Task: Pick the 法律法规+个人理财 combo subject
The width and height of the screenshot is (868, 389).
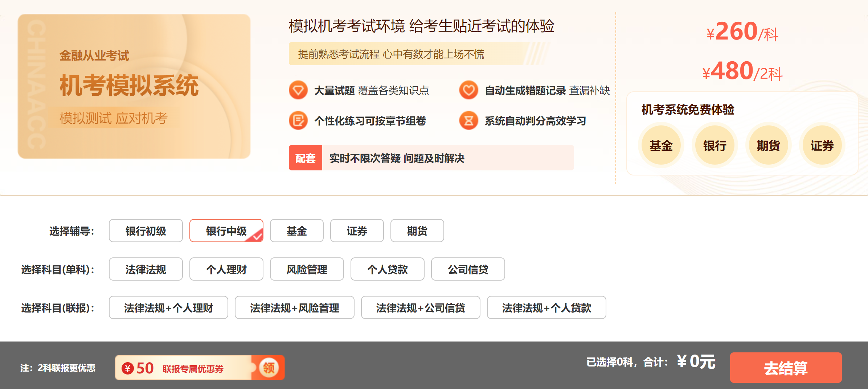Action: point(168,307)
